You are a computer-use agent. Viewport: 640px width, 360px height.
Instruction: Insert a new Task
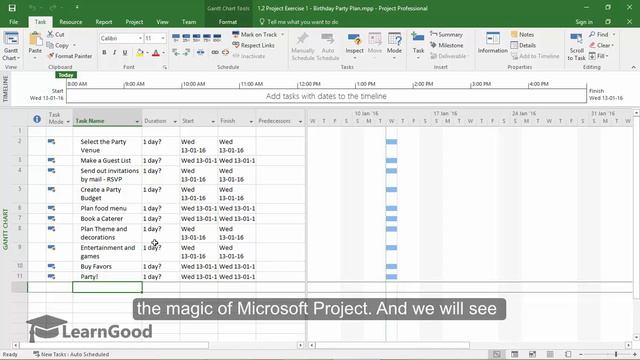[x=418, y=46]
